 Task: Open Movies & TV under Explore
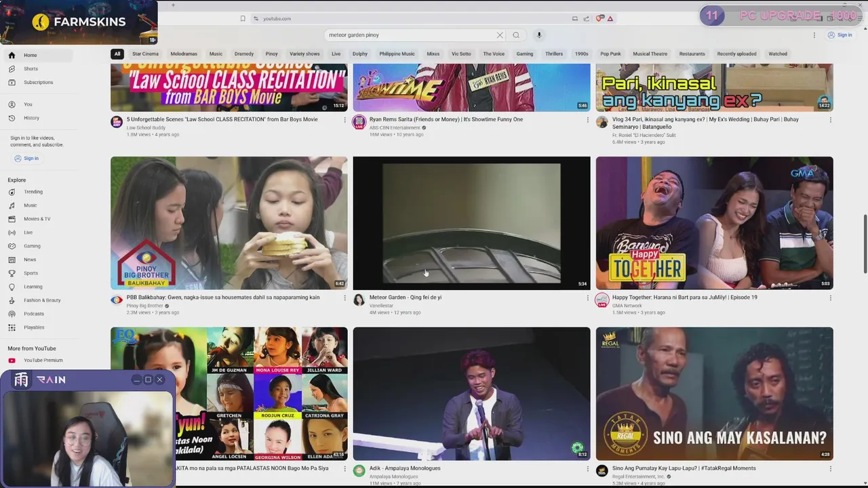tap(37, 219)
